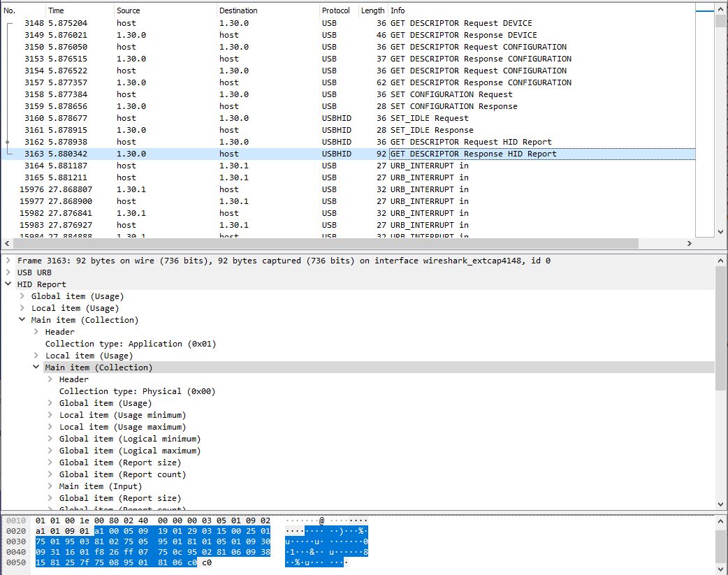The height and width of the screenshot is (575, 728).
Task: Click the packet list horizontal scrollbar thumb
Action: pos(326,243)
